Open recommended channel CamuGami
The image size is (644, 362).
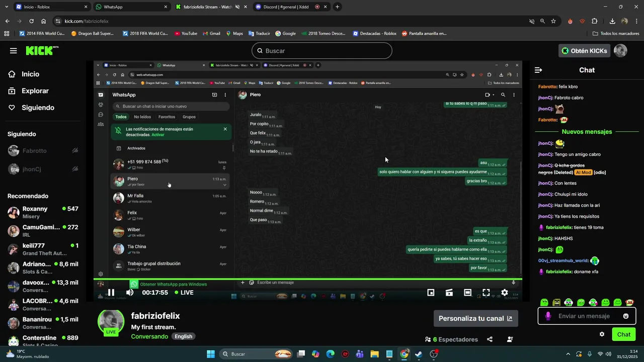click(x=43, y=231)
